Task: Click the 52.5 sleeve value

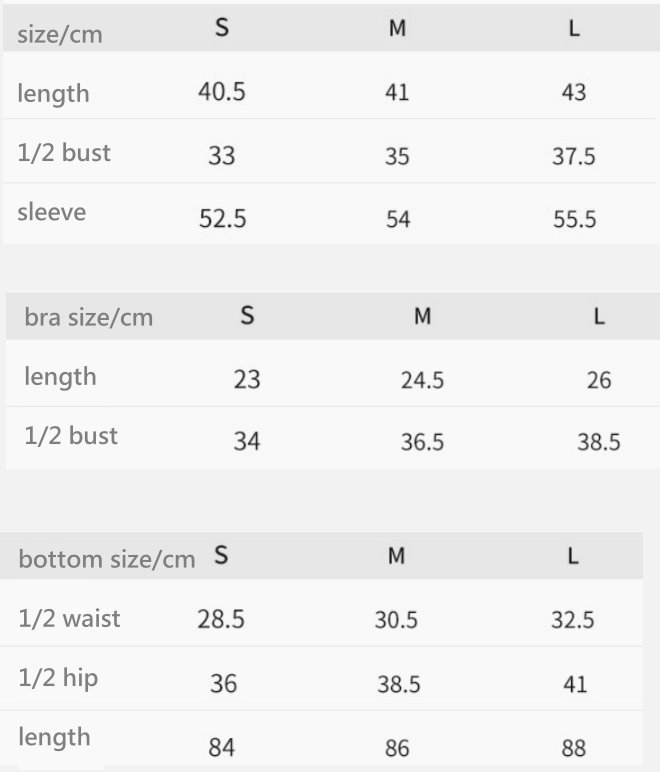Action: pos(222,219)
